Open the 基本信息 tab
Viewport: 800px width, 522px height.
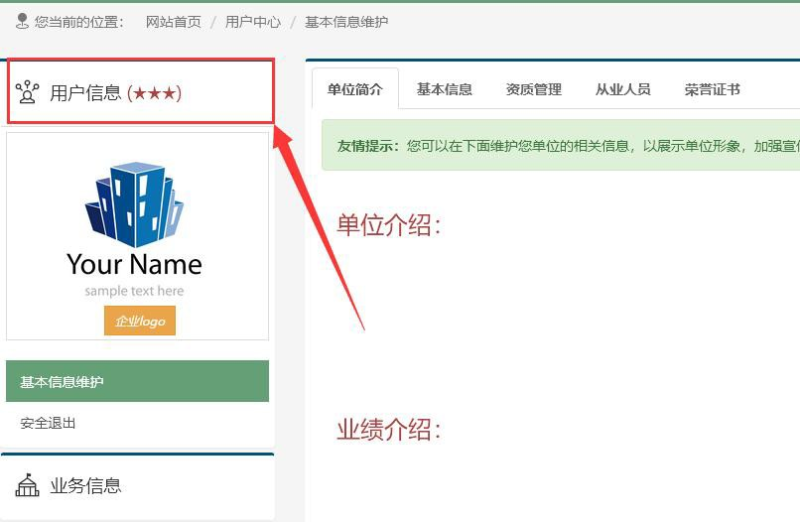pyautogui.click(x=444, y=90)
